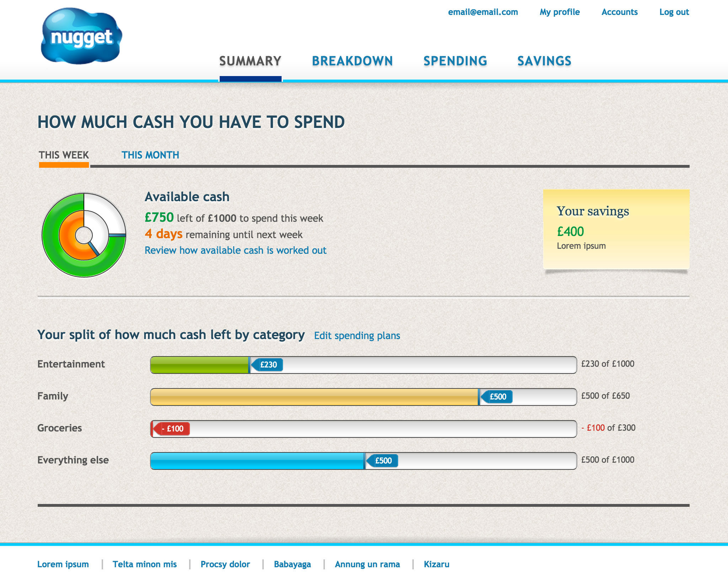The height and width of the screenshot is (585, 728).
Task: Click the available cash donut chart
Action: (84, 235)
